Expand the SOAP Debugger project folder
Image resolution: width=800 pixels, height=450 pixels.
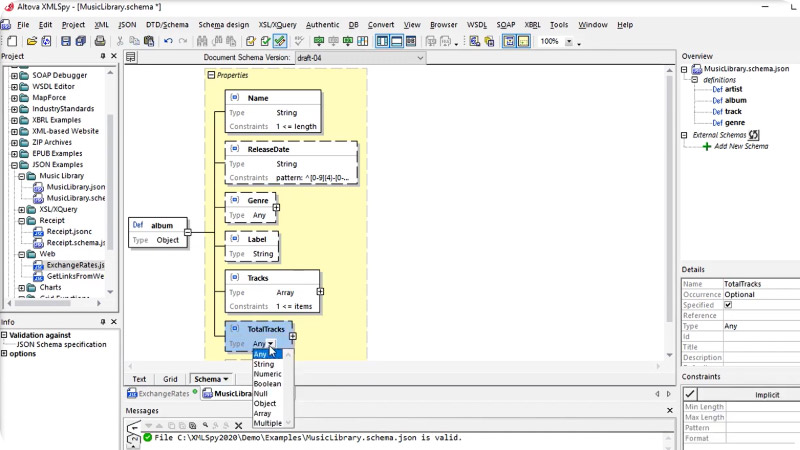pos(14,76)
